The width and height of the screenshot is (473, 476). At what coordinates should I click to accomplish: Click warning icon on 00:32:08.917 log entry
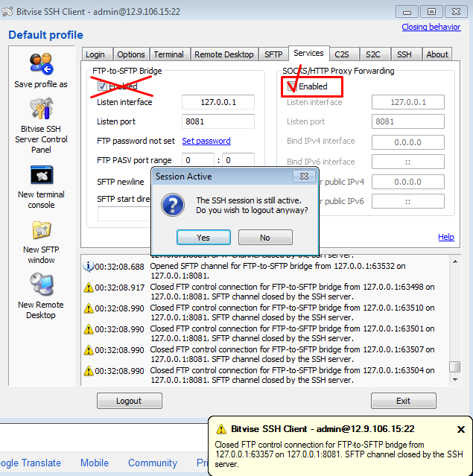[x=89, y=288]
